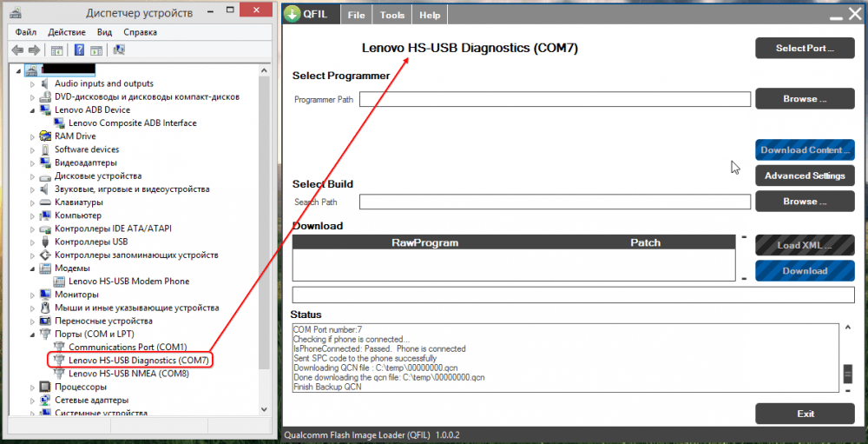The image size is (868, 444).
Task: Click the Forward arrow in Device Manager toolbar
Action: [34, 50]
